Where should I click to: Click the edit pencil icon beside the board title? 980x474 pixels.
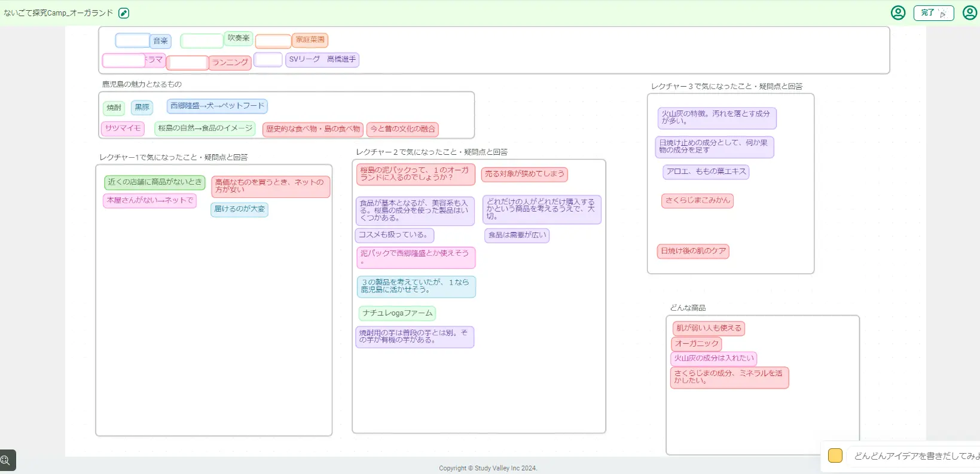click(124, 13)
